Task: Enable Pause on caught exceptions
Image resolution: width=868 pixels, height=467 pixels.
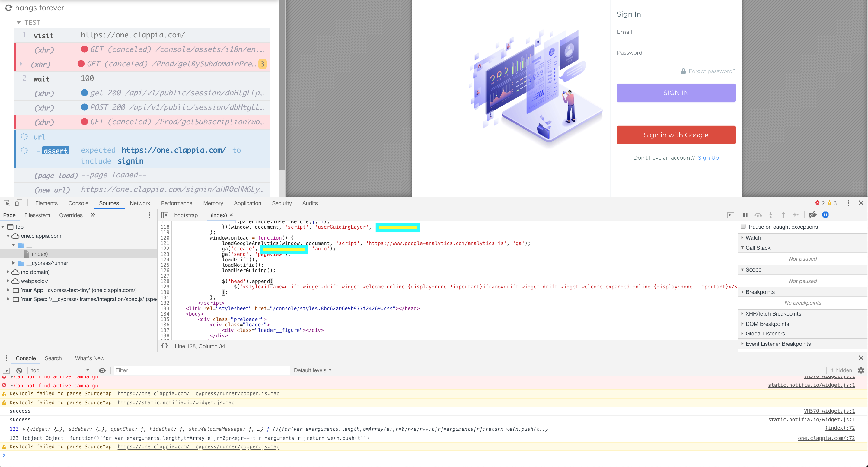Action: [x=743, y=227]
